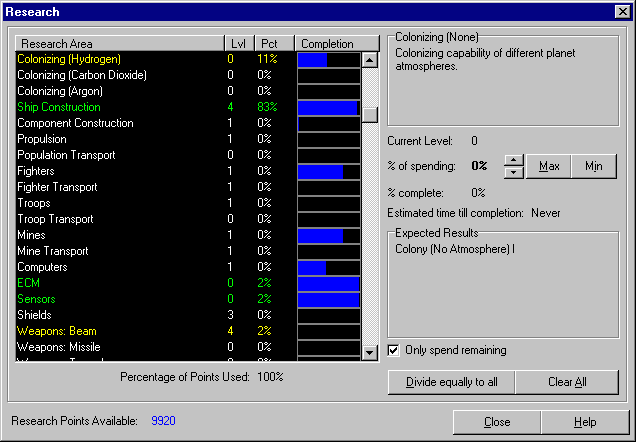Click the Lvl column header
This screenshot has height=442, width=636.
coord(239,43)
